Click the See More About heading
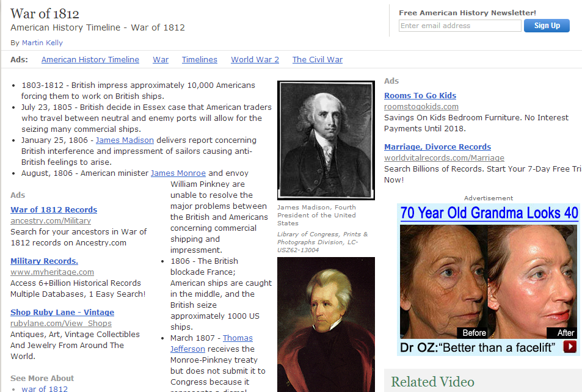This screenshot has height=392, width=582. pos(42,379)
